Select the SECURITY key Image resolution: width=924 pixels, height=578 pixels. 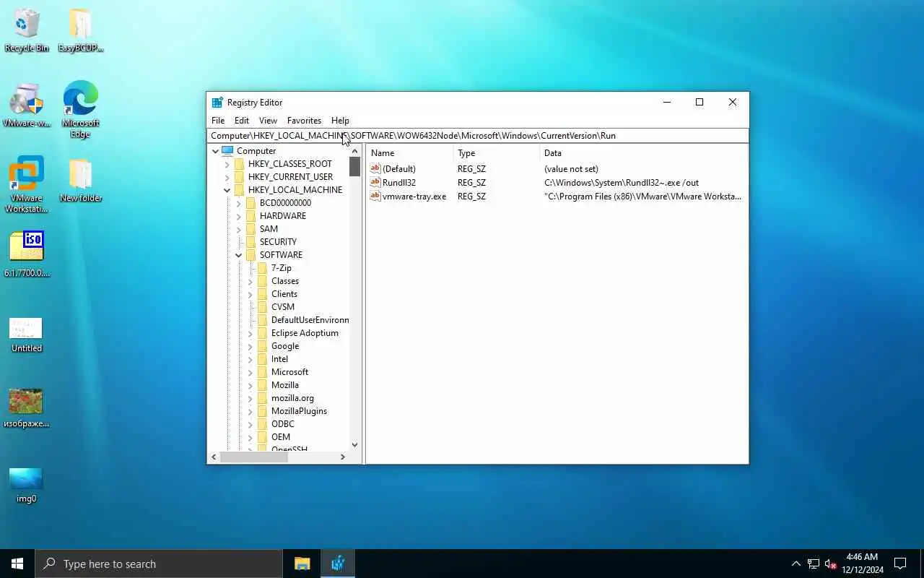278,242
